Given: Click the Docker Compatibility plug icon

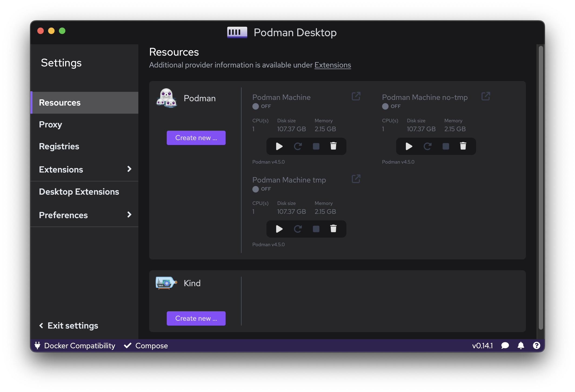Looking at the screenshot, I should [38, 346].
